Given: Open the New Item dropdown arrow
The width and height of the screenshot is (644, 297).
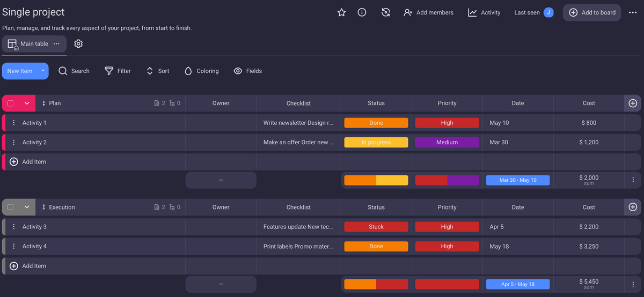Looking at the screenshot, I should tap(43, 71).
